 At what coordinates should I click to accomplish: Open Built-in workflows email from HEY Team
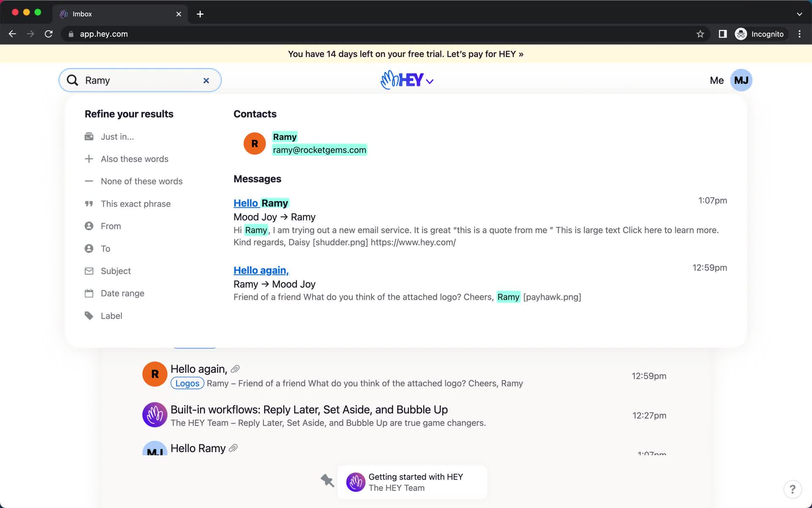(309, 410)
